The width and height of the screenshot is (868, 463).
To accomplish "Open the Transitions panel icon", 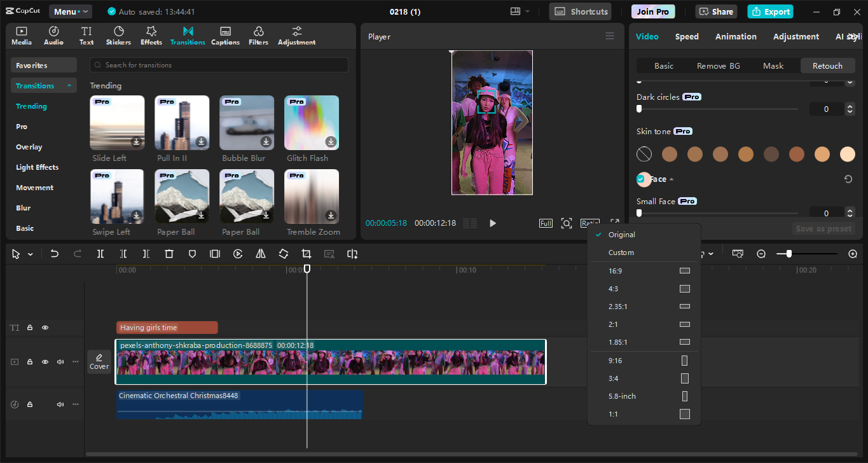I will tap(188, 35).
